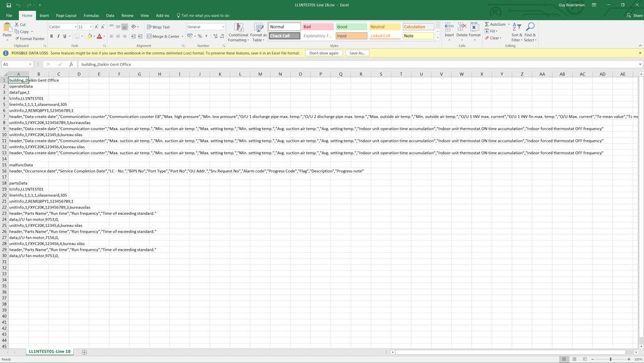
Task: Toggle Wrap Text
Action: 158,27
